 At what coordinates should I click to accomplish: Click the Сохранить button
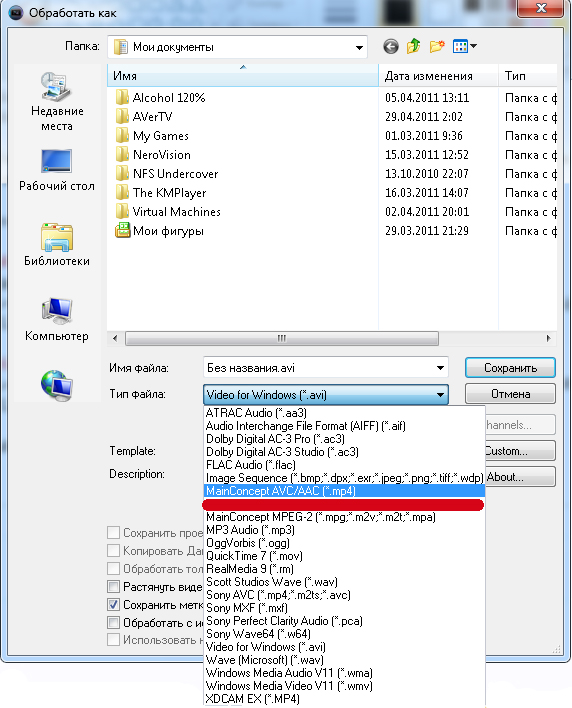[x=510, y=368]
